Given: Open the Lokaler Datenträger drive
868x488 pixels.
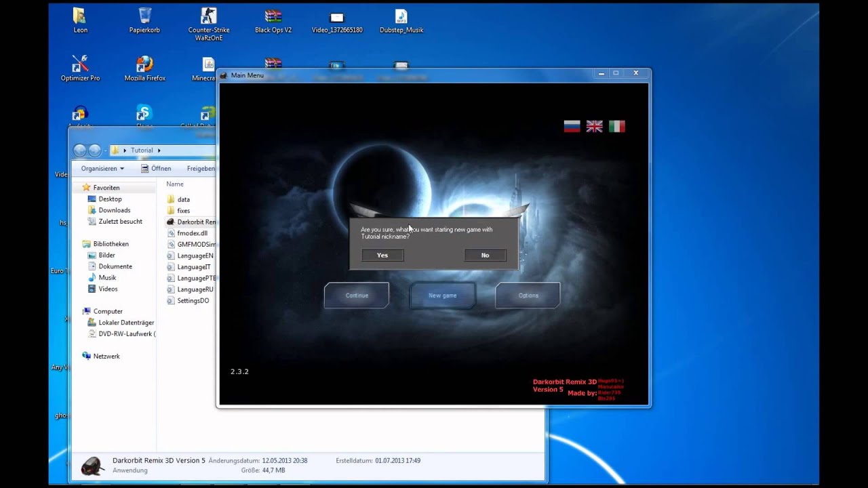Looking at the screenshot, I should [121, 323].
